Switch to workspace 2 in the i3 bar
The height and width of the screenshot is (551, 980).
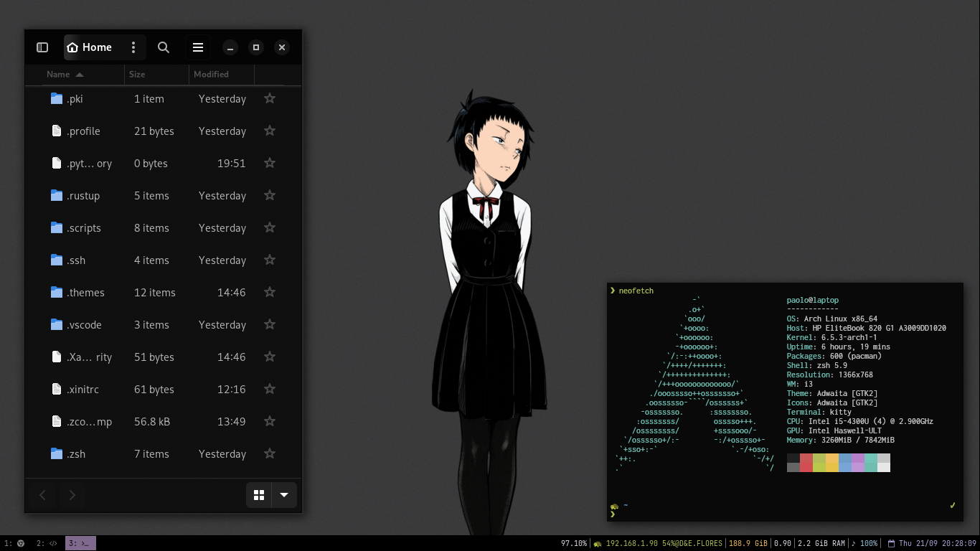coord(47,544)
